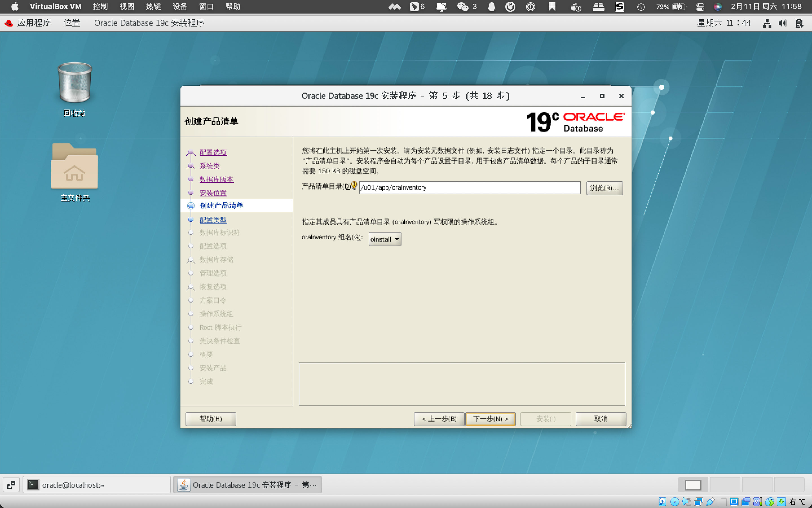Open the 窗口 menu in VirtualBox
The height and width of the screenshot is (508, 812).
[206, 6]
